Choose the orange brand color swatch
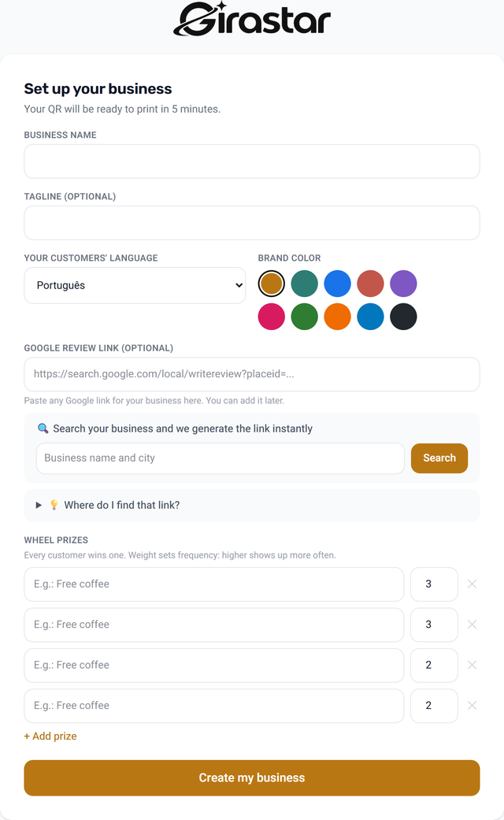 click(x=337, y=317)
